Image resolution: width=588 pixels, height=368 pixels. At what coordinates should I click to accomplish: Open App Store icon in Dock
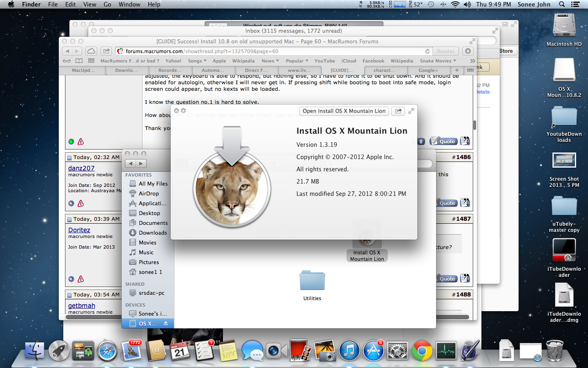pos(374,351)
